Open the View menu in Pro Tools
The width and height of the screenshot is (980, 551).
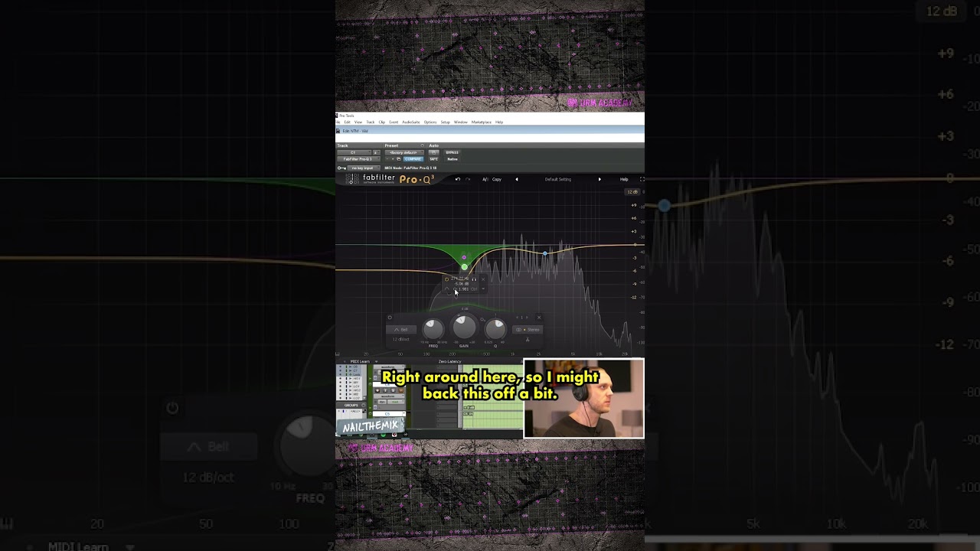click(x=358, y=122)
